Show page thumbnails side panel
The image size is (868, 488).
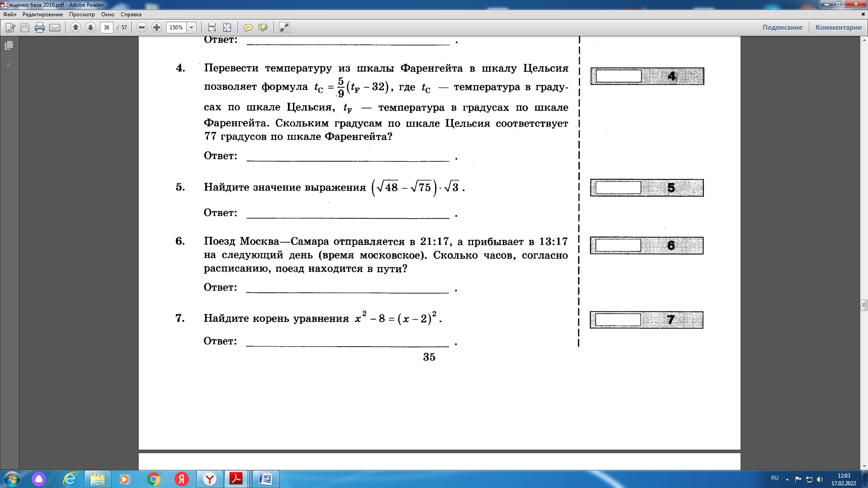pos(9,46)
